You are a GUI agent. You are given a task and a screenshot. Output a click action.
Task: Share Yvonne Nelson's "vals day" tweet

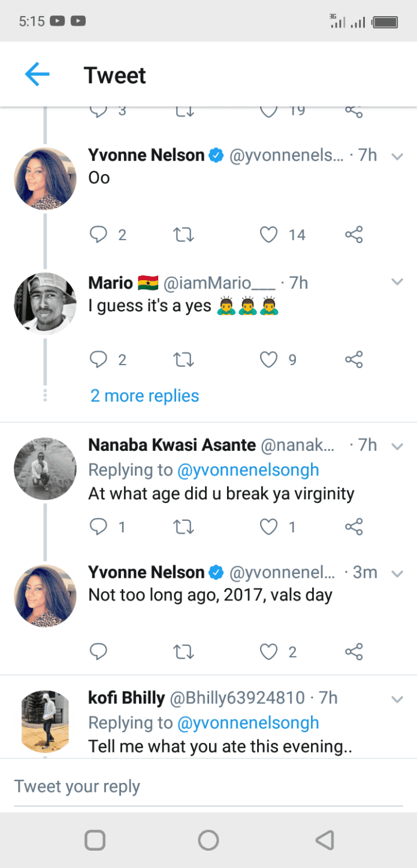(x=354, y=651)
